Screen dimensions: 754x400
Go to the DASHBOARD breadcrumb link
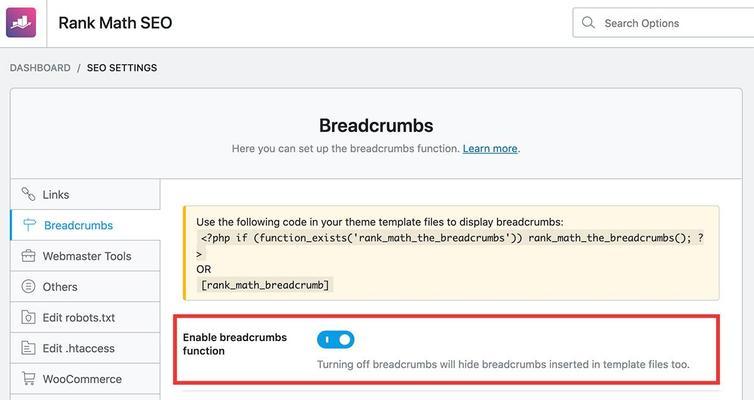tap(40, 68)
